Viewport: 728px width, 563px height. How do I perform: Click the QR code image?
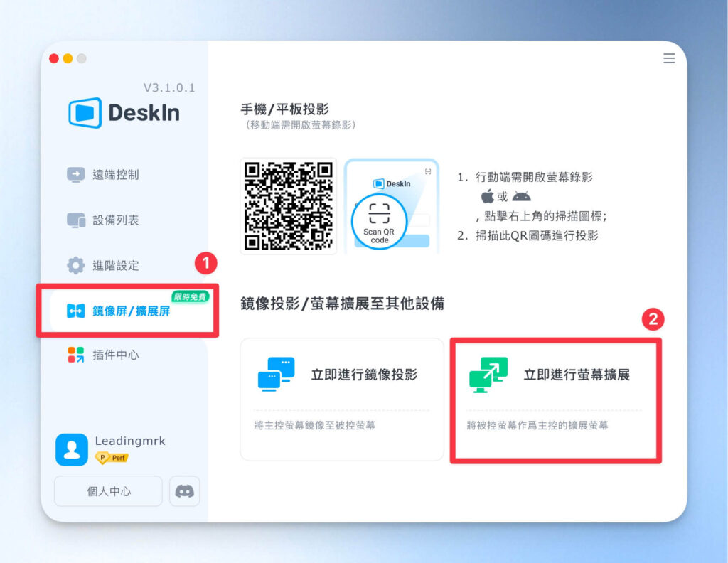[289, 206]
